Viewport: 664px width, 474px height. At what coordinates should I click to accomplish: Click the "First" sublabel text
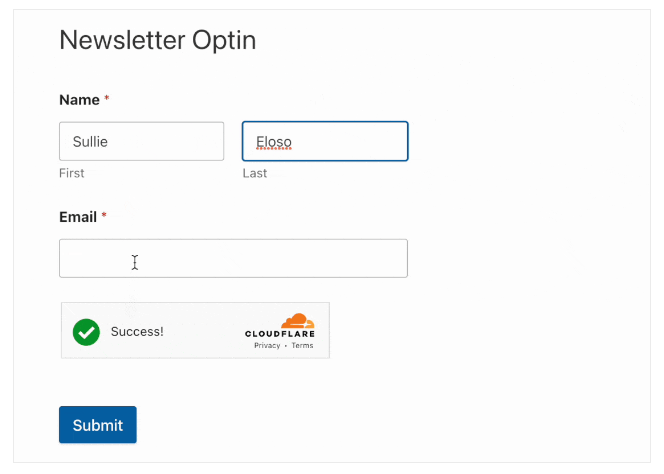coord(72,173)
